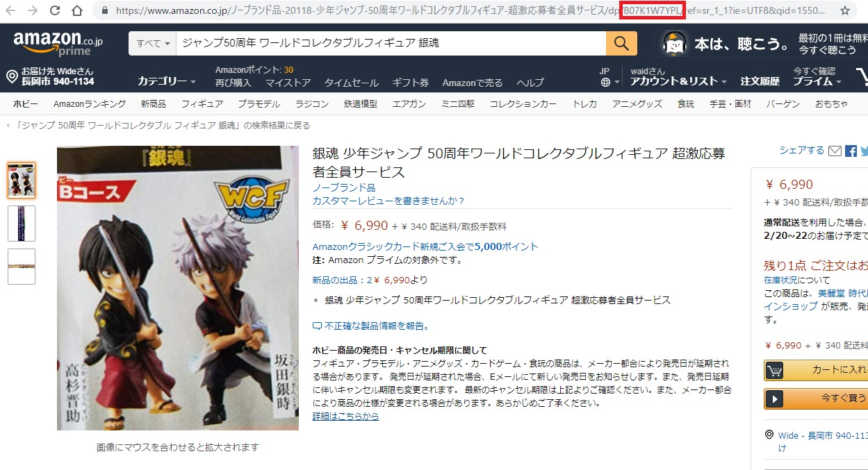This screenshot has width=868, height=470.
Task: Select プラモデル category tab
Action: tap(259, 104)
